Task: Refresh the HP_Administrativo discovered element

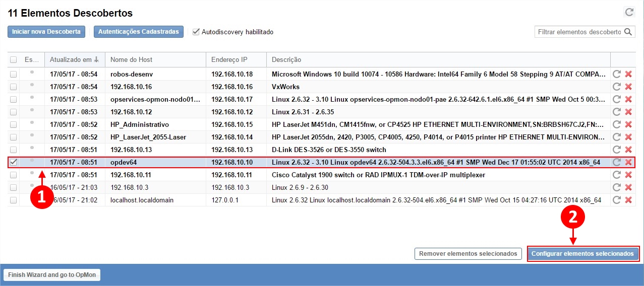Action: point(616,124)
